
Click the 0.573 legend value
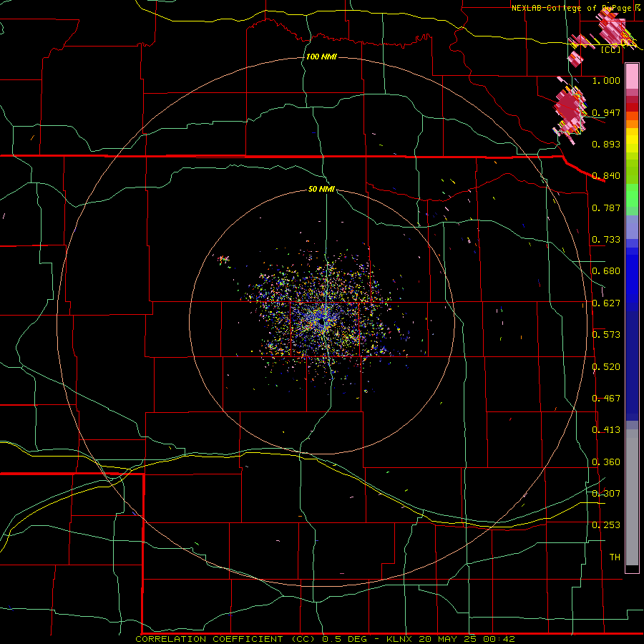(x=606, y=335)
